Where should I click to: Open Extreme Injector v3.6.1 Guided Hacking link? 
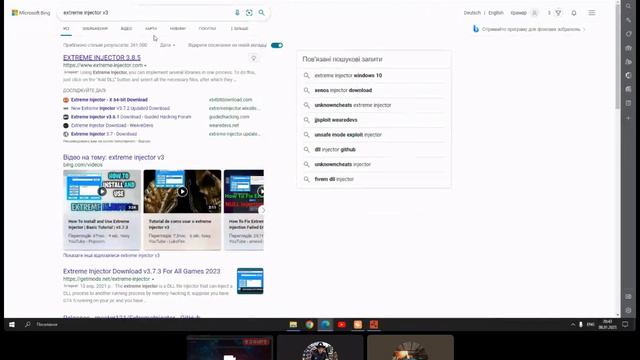pos(131,117)
